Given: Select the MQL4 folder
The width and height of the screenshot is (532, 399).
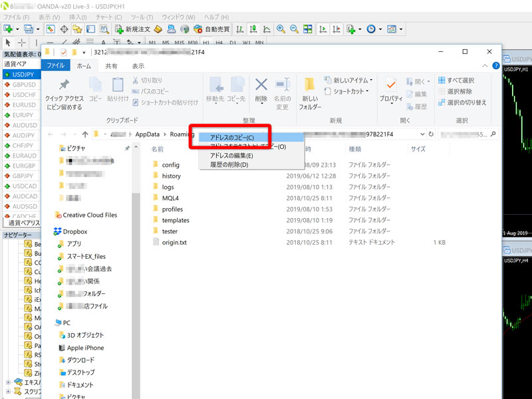Looking at the screenshot, I should coord(170,198).
